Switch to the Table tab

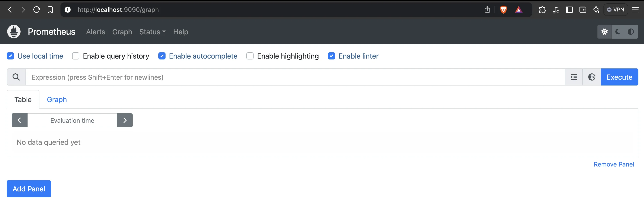click(23, 100)
